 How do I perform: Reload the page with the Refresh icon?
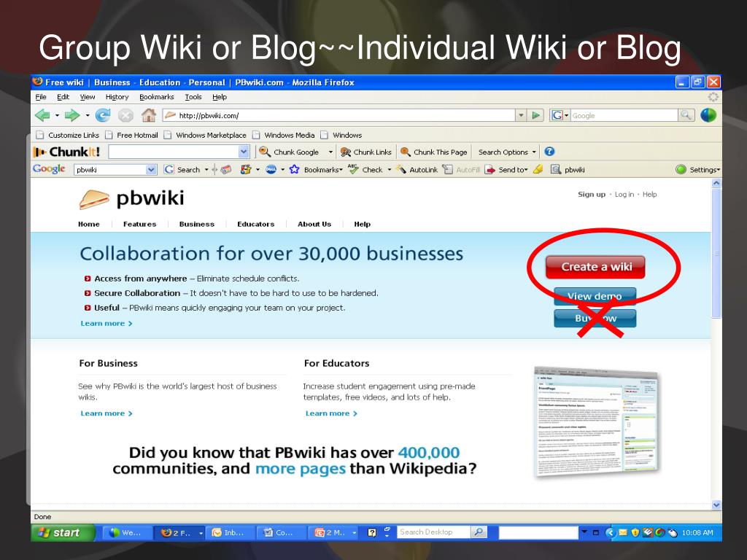102,115
